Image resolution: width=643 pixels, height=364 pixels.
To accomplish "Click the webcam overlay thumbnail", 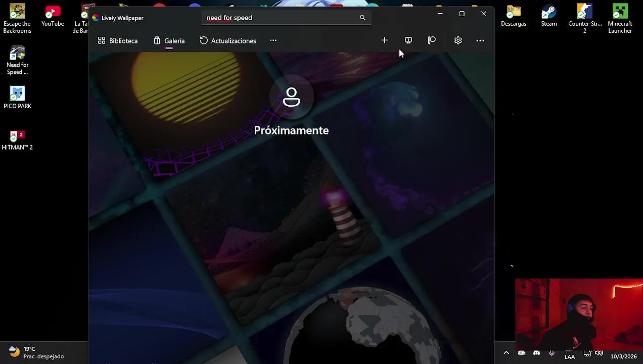I will pos(579,314).
